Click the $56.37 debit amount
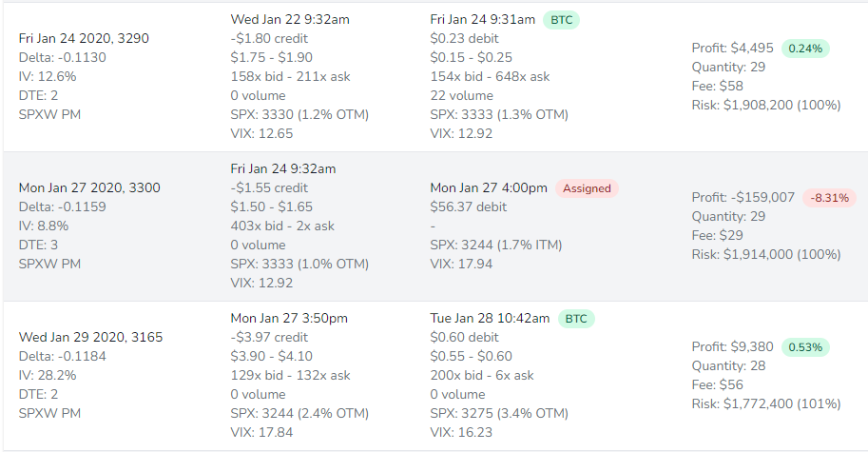The width and height of the screenshot is (868, 452). [469, 206]
